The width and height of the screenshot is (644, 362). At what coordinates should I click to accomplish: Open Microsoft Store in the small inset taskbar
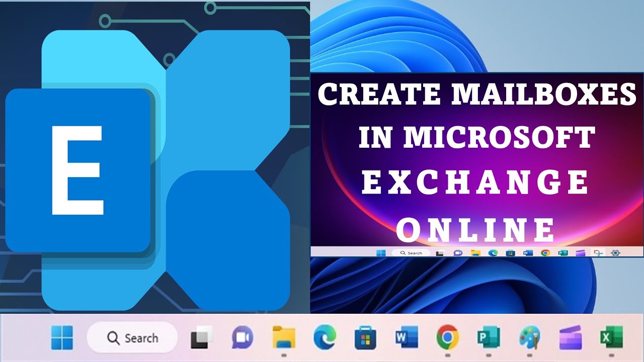tap(510, 253)
